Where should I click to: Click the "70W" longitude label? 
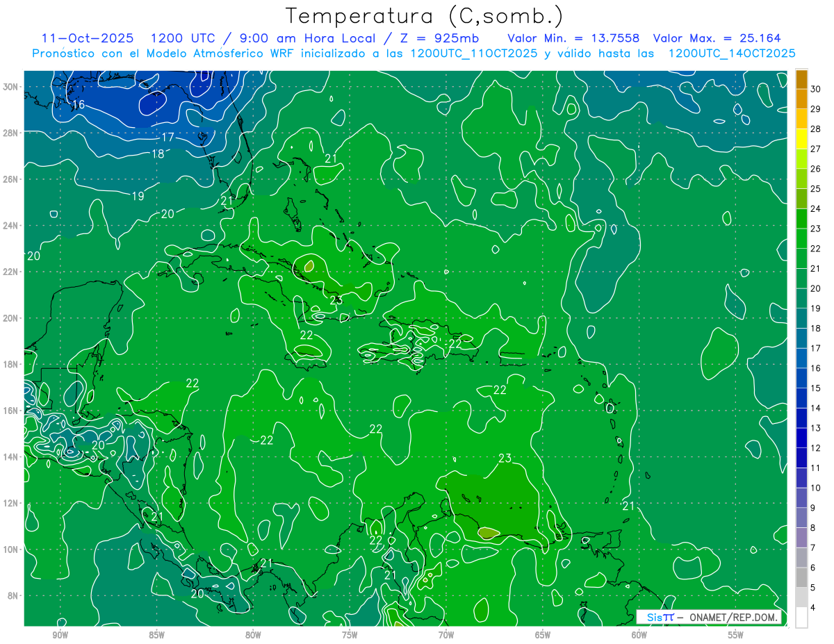pyautogui.click(x=446, y=635)
